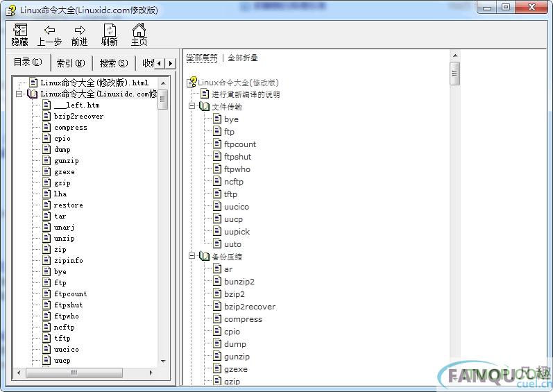
Task: Click the 全部展开 expand-all link
Action: (x=202, y=58)
